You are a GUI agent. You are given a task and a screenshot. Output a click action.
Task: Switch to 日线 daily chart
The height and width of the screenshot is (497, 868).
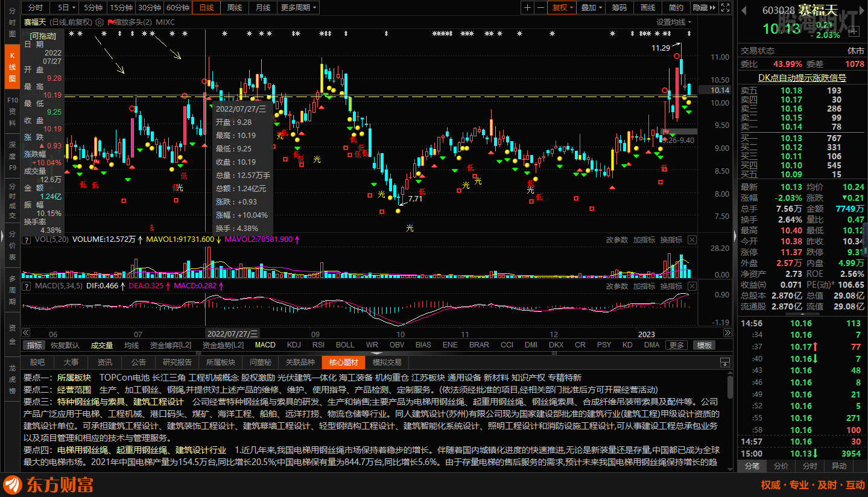[x=206, y=8]
